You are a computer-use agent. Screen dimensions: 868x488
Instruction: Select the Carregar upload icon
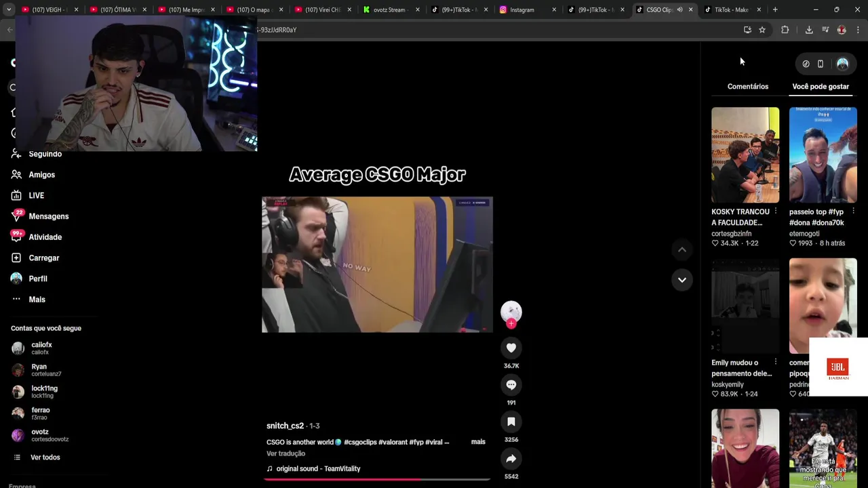click(16, 258)
